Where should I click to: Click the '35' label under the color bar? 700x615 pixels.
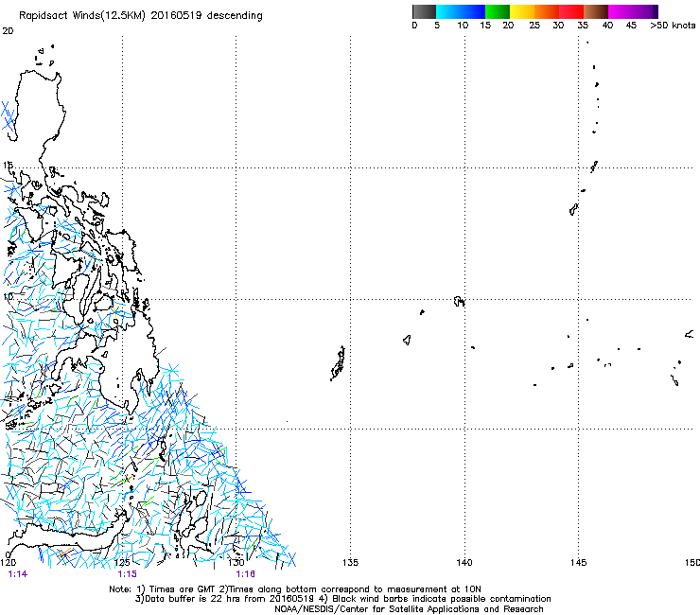583,26
